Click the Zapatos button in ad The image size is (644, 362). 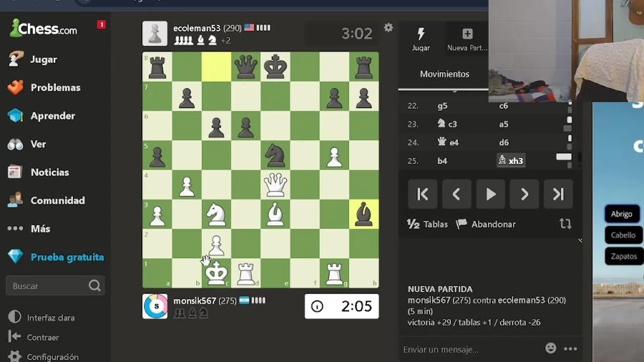click(623, 256)
